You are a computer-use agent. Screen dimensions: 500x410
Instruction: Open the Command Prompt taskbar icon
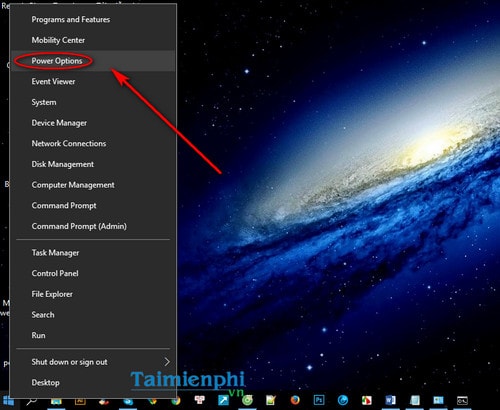[x=462, y=400]
